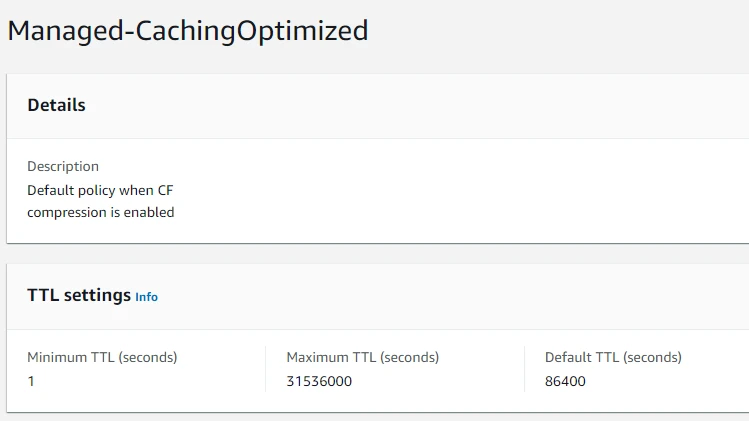Click the TTL settings heading text

tap(79, 296)
